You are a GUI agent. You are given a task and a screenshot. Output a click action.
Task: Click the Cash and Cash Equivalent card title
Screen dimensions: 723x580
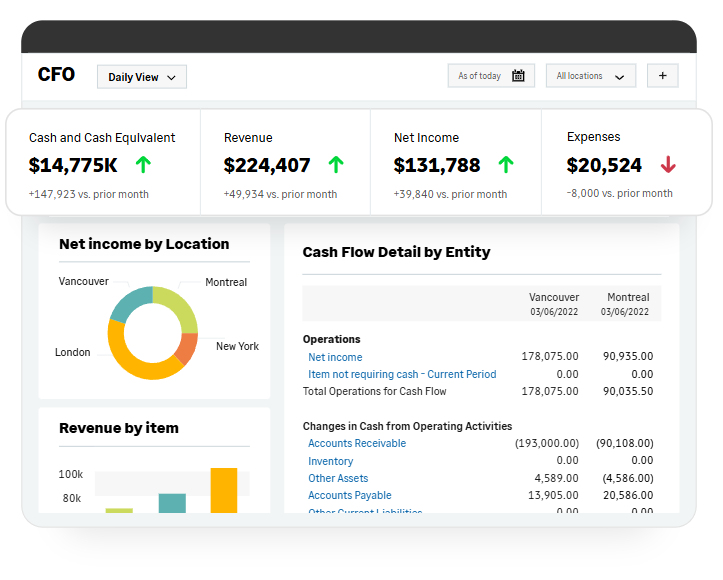pyautogui.click(x=102, y=138)
